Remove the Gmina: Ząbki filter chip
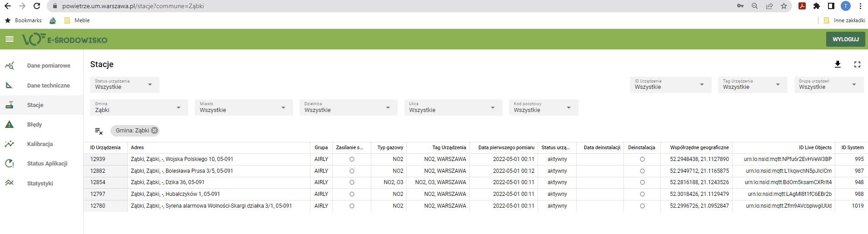Image resolution: width=868 pixels, height=234 pixels. (155, 131)
